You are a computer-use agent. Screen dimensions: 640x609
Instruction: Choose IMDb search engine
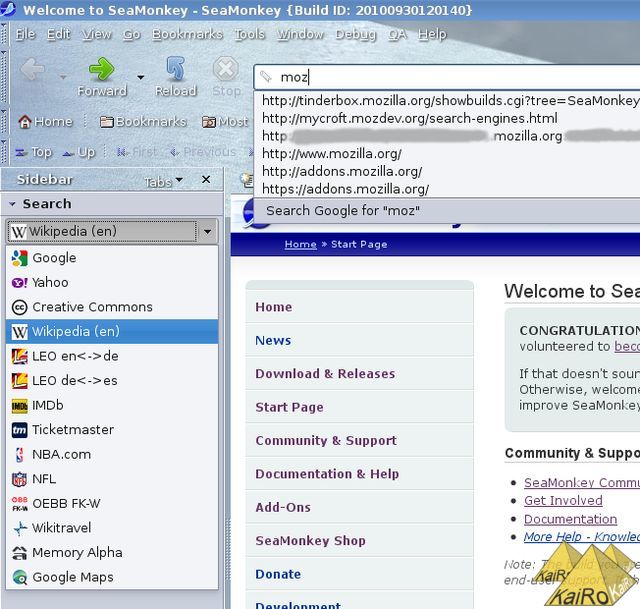click(x=112, y=405)
